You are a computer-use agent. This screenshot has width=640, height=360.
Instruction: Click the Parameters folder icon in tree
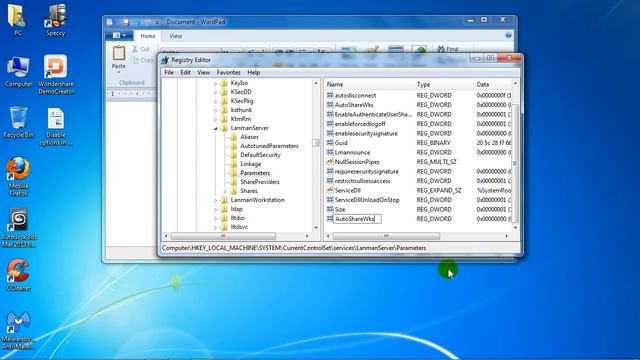tap(233, 173)
